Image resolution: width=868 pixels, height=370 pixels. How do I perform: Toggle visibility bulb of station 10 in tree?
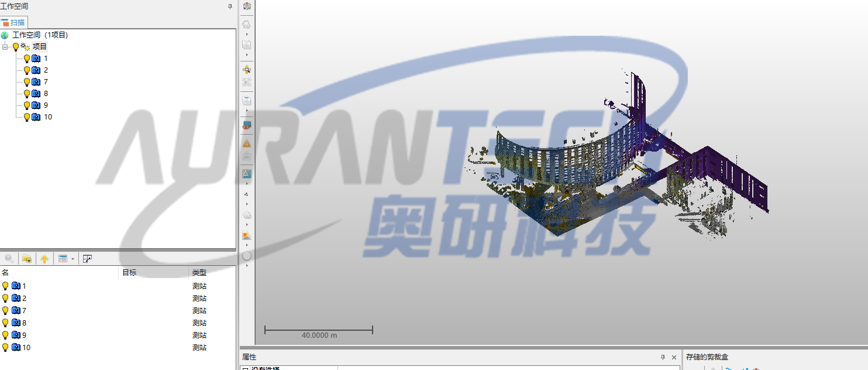[26, 117]
